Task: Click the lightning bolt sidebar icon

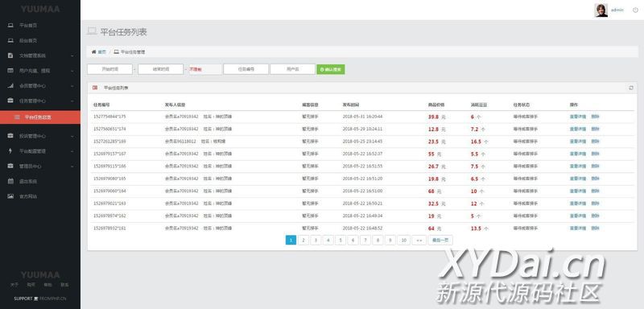Action: 10,151
